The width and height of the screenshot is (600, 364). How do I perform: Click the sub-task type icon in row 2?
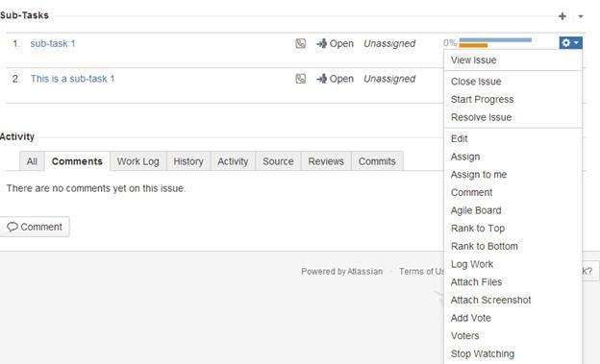(x=301, y=79)
